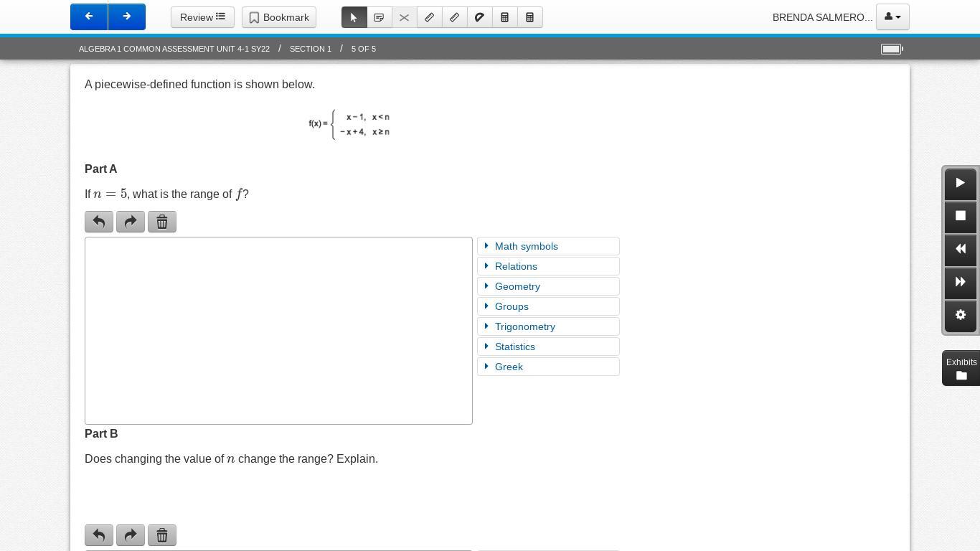Screen dimensions: 980x551
Task: Click the 'Part A' heading
Action: [x=101, y=169]
